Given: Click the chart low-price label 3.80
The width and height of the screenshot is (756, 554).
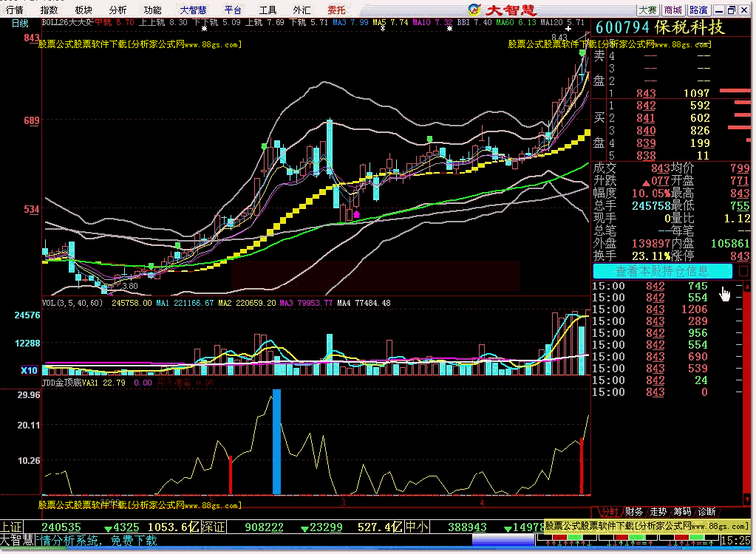Looking at the screenshot, I should point(130,286).
